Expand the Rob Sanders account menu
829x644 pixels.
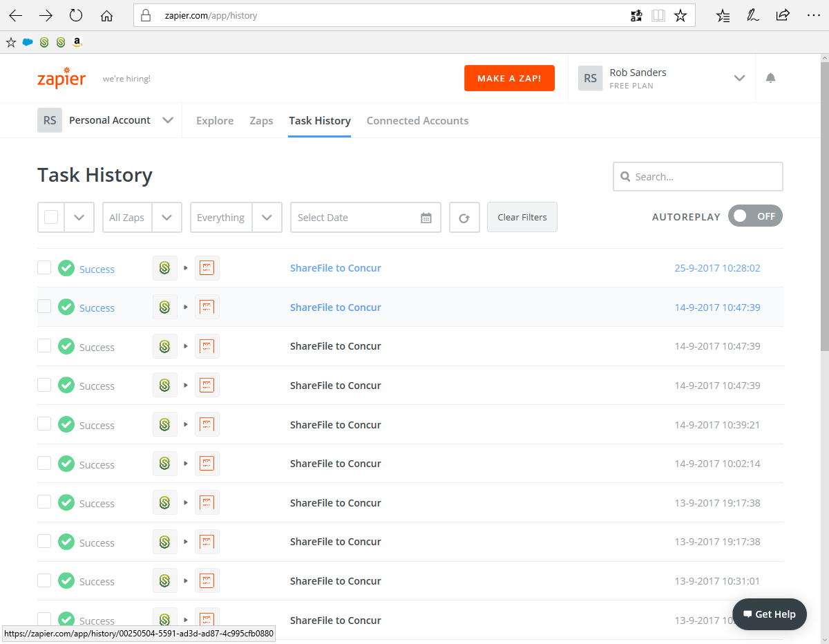pos(739,78)
